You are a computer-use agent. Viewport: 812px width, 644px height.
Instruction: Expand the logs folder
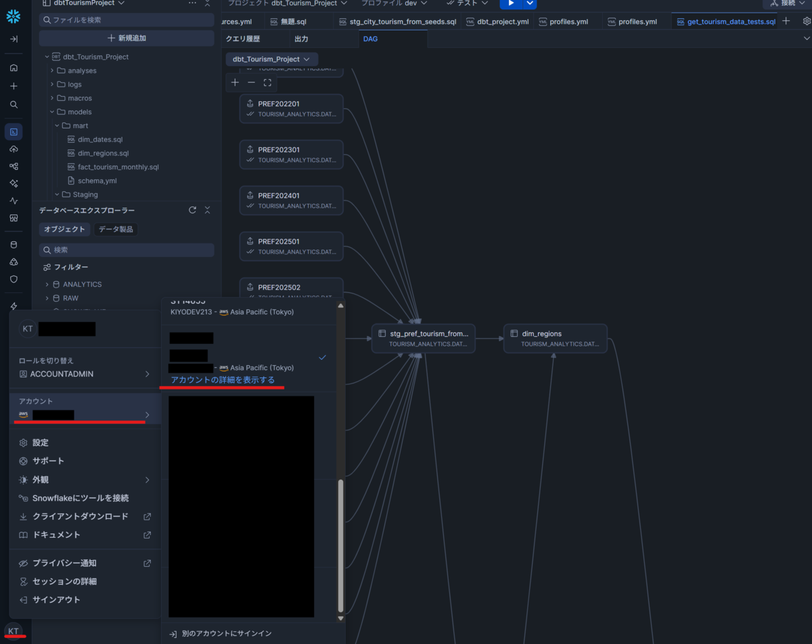(52, 85)
